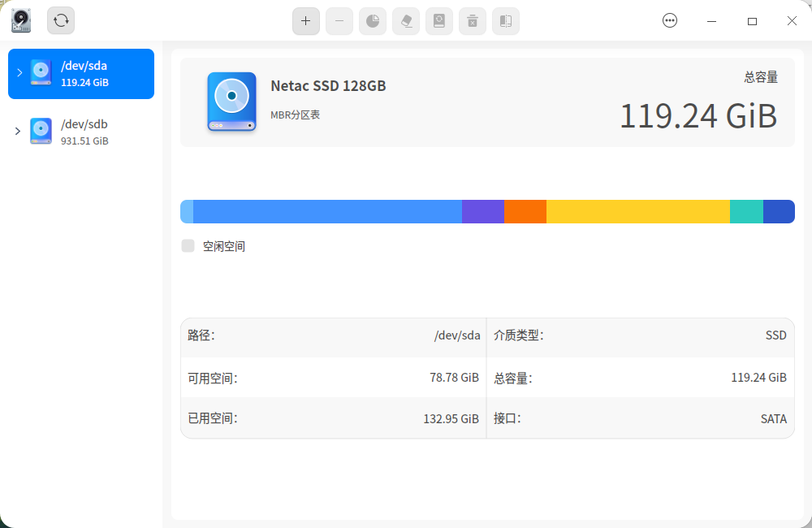This screenshot has width=812, height=528.
Task: Click the large blue partition segment
Action: 327,211
